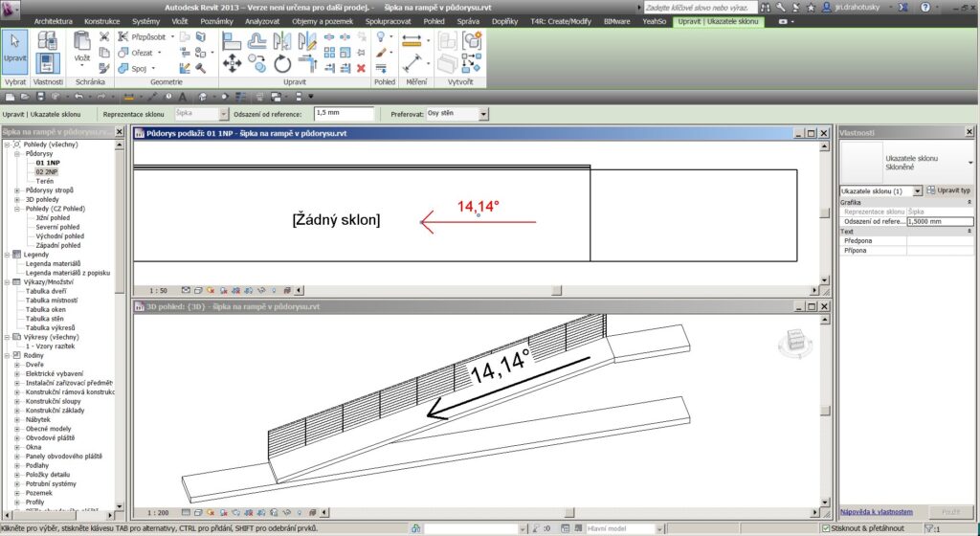Click the Offset tool icon
This screenshot has width=980, height=536.
[x=256, y=41]
